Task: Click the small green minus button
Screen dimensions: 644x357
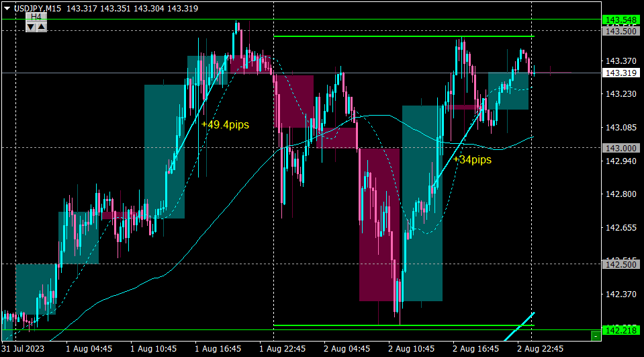Action: coord(595,336)
